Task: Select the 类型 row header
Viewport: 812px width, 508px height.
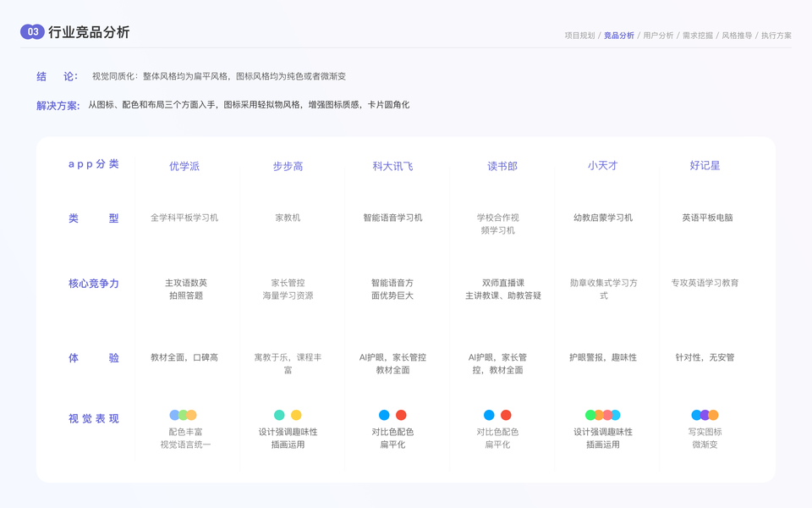Action: click(94, 218)
